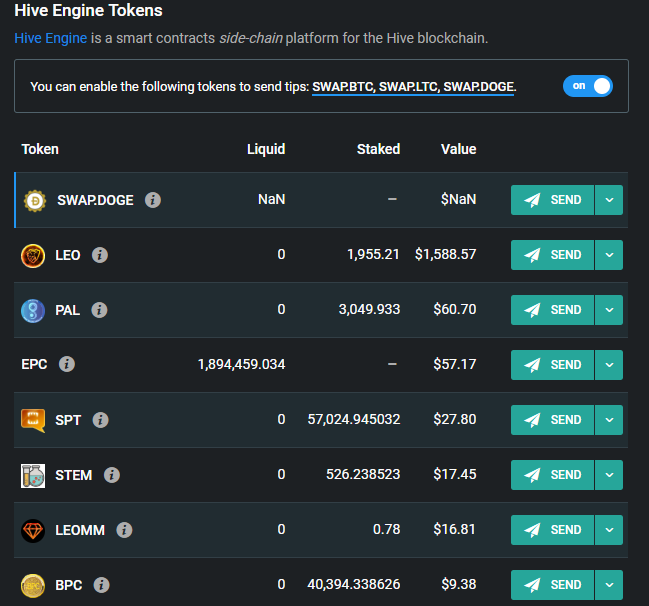649x606 pixels.
Task: Click the SWAP.BTC, SWAP.LTC, SWAP.DOGE link
Action: 413,87
